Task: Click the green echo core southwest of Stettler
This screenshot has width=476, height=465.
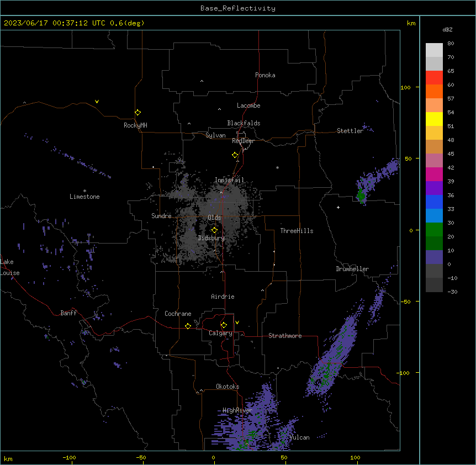Action: pyautogui.click(x=361, y=194)
